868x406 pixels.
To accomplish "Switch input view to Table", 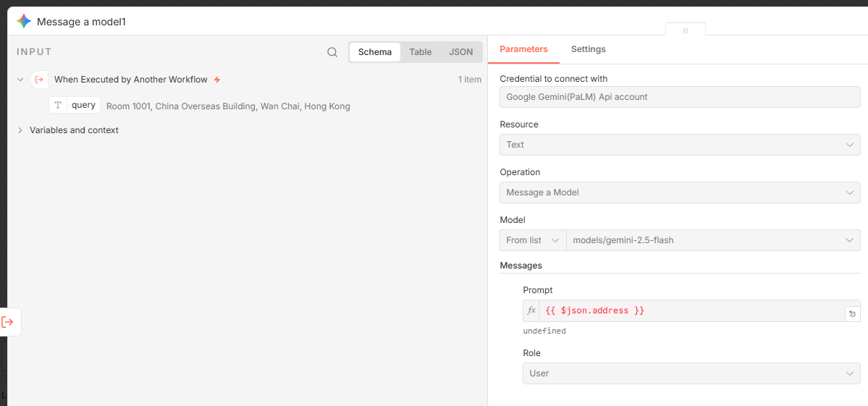I will point(420,52).
